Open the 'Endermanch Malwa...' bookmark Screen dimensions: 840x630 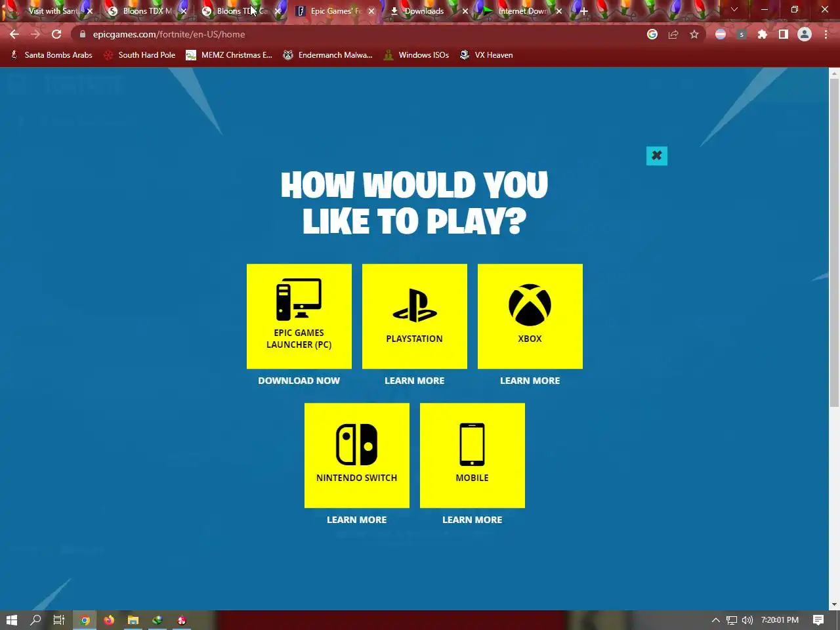pyautogui.click(x=327, y=55)
